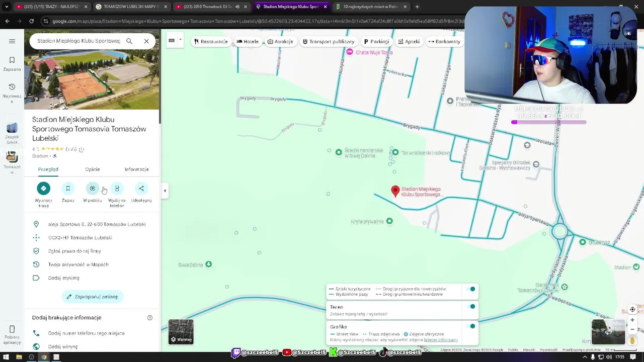Open the Google Maps hamburger menu
The image size is (644, 362).
12,41
